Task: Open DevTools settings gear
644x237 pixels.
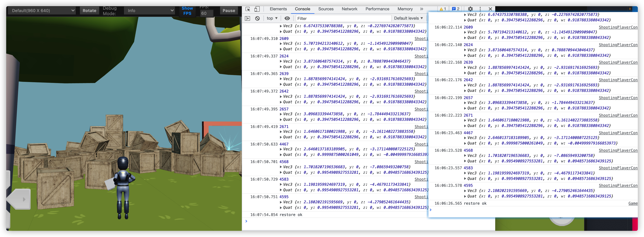Action: point(470,9)
